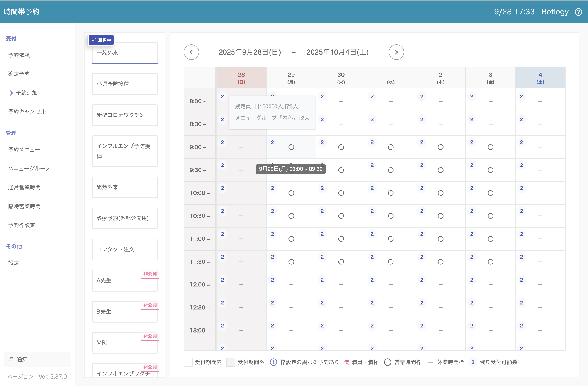588x386 pixels.
Task: Click remaining count badge for Friday 8:00
Action: [472, 97]
